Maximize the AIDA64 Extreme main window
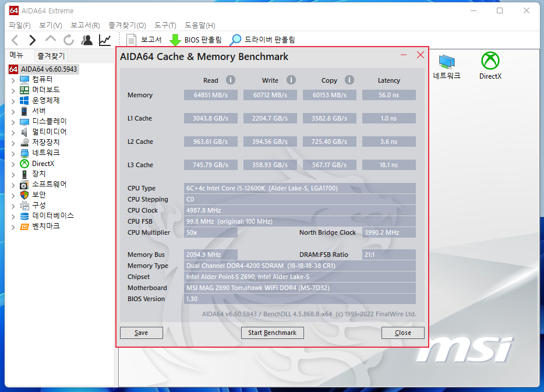This screenshot has width=544, height=392. click(500, 10)
